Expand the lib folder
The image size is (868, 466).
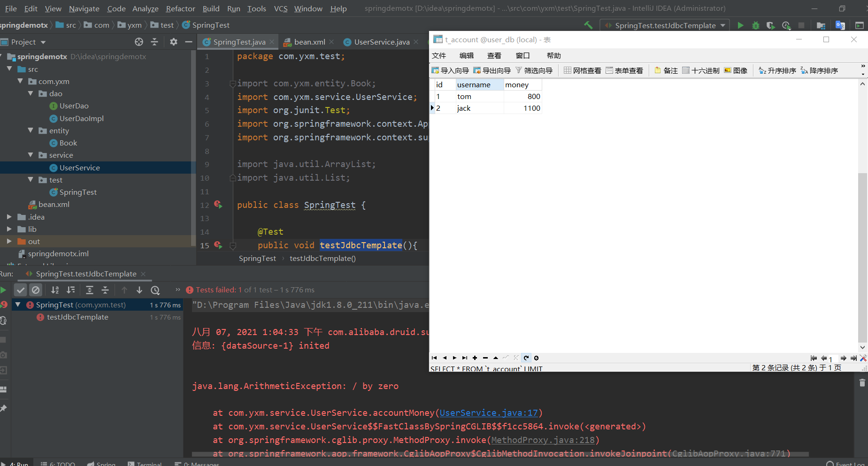[x=9, y=229]
